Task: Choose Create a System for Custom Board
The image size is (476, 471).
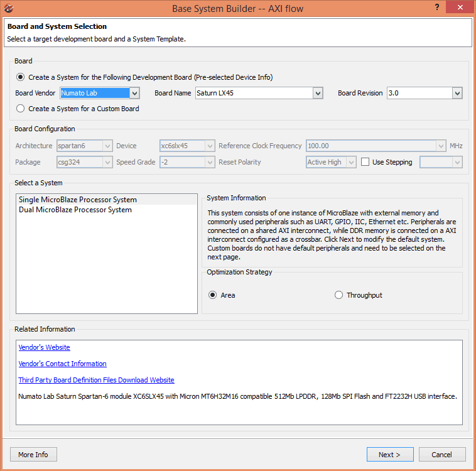Action: pyautogui.click(x=21, y=109)
